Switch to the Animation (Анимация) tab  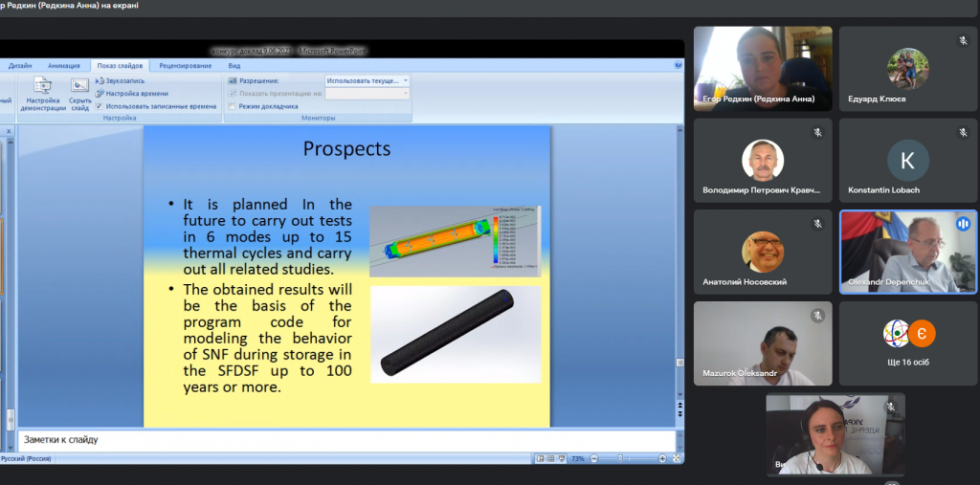click(x=63, y=66)
